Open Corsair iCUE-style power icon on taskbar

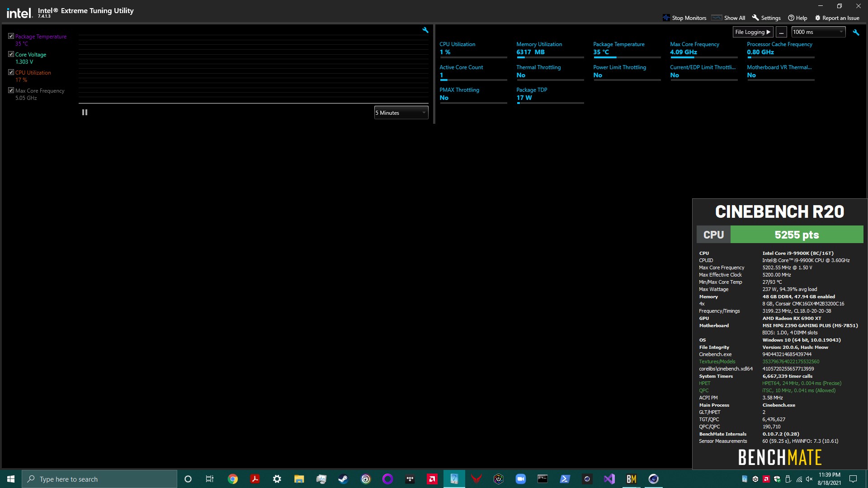(499, 479)
